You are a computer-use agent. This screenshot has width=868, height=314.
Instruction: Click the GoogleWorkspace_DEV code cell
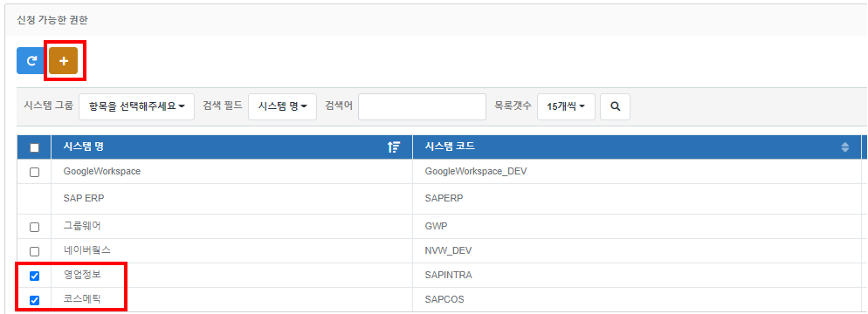pyautogui.click(x=637, y=171)
